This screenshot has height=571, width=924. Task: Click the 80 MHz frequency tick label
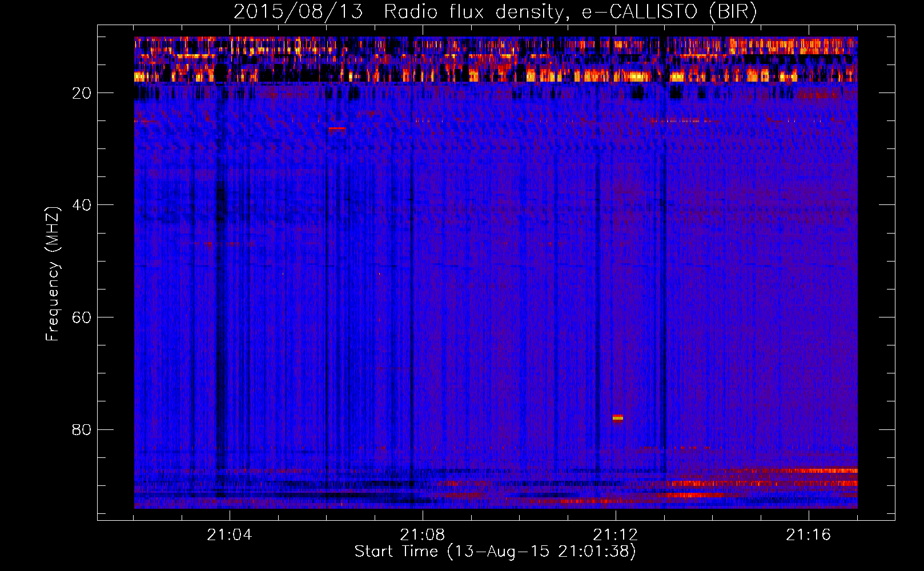tap(82, 429)
